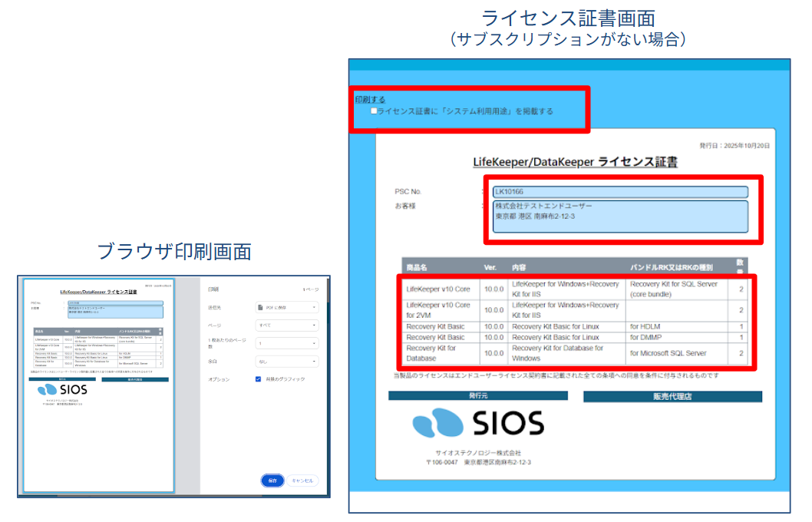Click the 保存 button in the print dialog
This screenshot has width=812, height=522.
click(272, 481)
